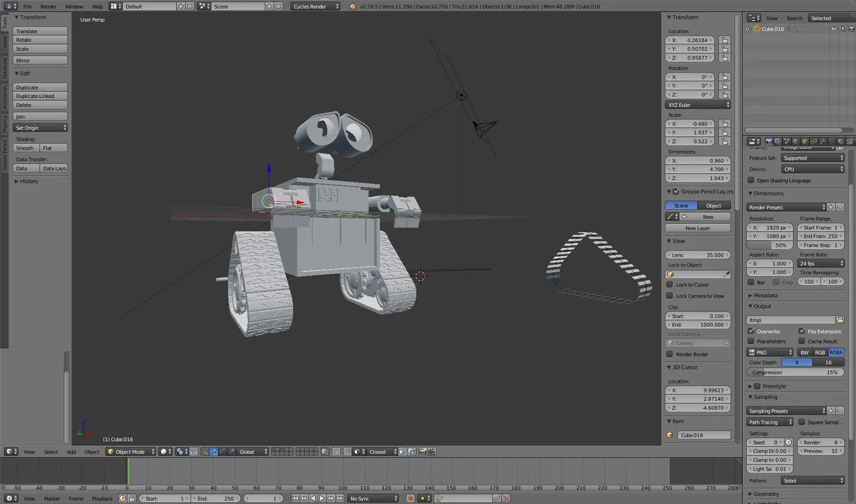The width and height of the screenshot is (856, 504).
Task: Adjust the Compression 15% slider
Action: pyautogui.click(x=795, y=372)
